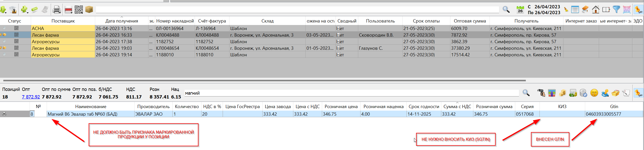
Task: Sort the list by Поставщик column header
Action: (x=63, y=21)
